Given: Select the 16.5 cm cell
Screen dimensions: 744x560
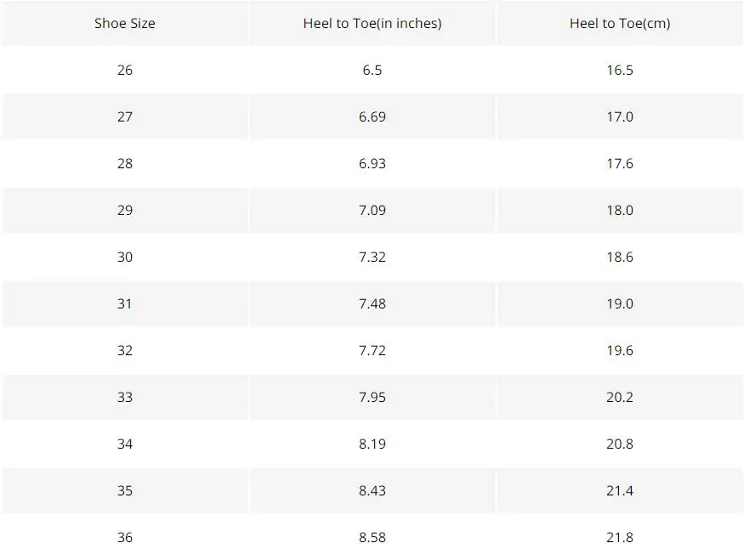Looking at the screenshot, I should (620, 71).
